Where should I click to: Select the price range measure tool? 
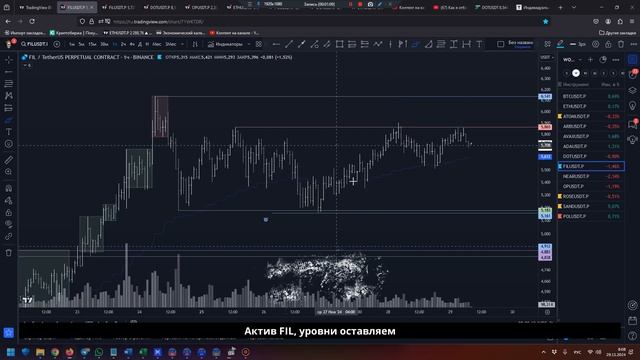[x=453, y=44]
